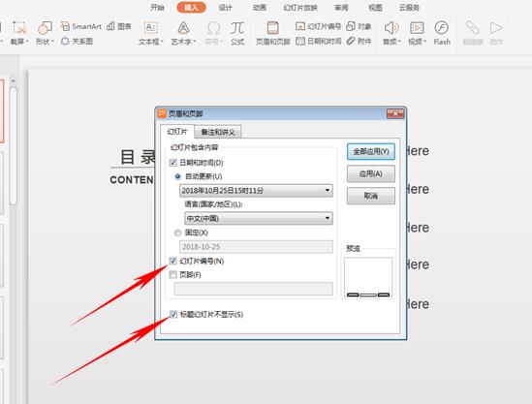Open the 中文(中国) language dropdown
The image size is (532, 404).
click(x=259, y=218)
